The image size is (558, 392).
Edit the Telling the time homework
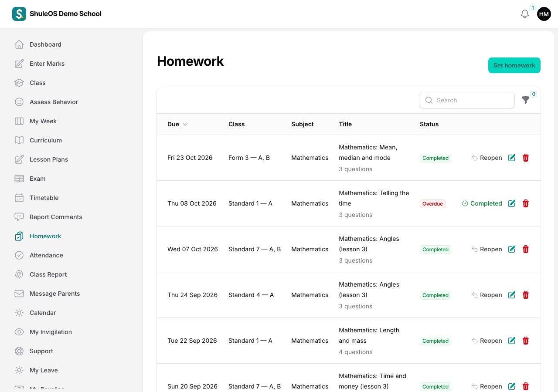tap(512, 203)
